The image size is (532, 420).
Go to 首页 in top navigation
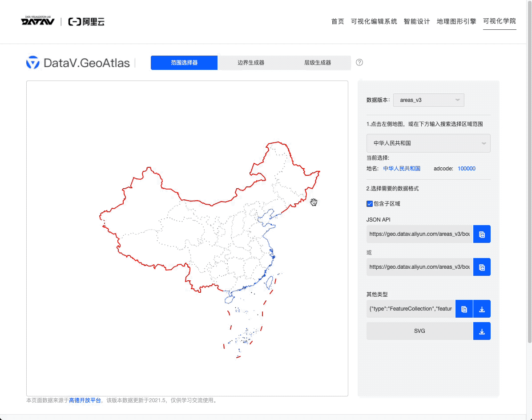coord(338,21)
